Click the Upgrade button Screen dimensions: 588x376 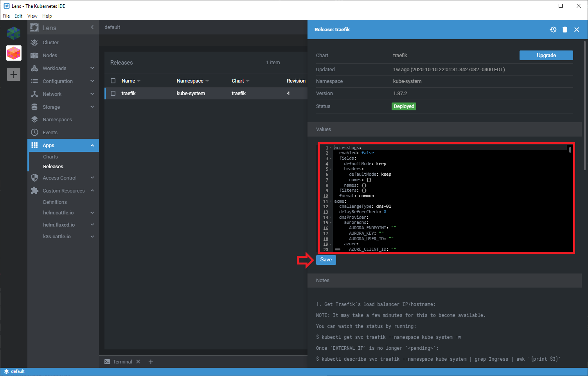point(546,56)
